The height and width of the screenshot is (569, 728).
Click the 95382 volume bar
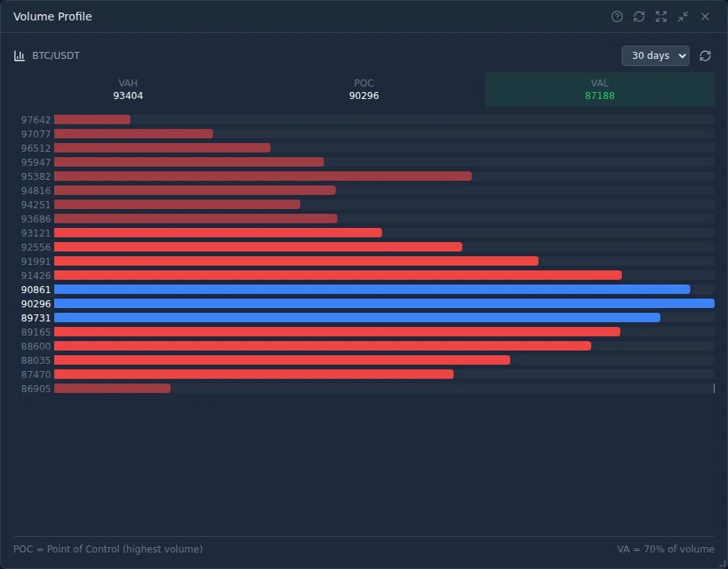pyautogui.click(x=263, y=176)
